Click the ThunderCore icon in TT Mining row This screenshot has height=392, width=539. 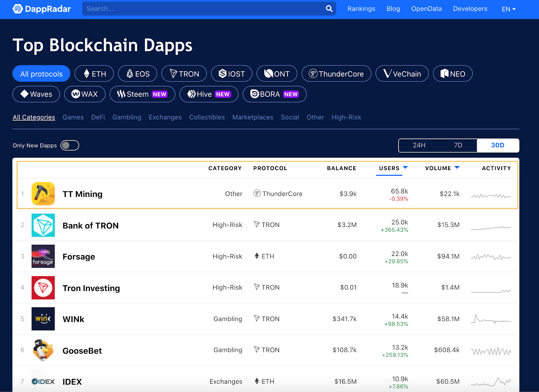click(x=257, y=193)
